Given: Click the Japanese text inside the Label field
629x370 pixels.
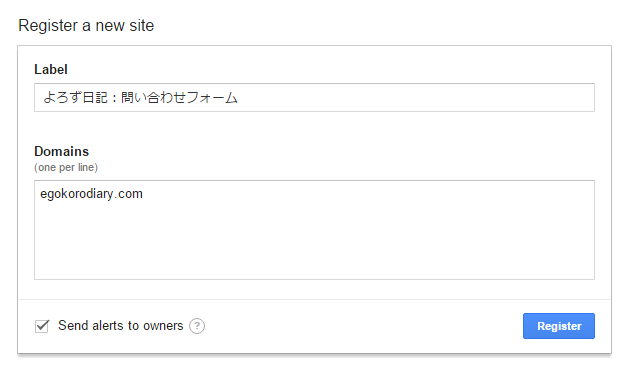Looking at the screenshot, I should point(140,98).
